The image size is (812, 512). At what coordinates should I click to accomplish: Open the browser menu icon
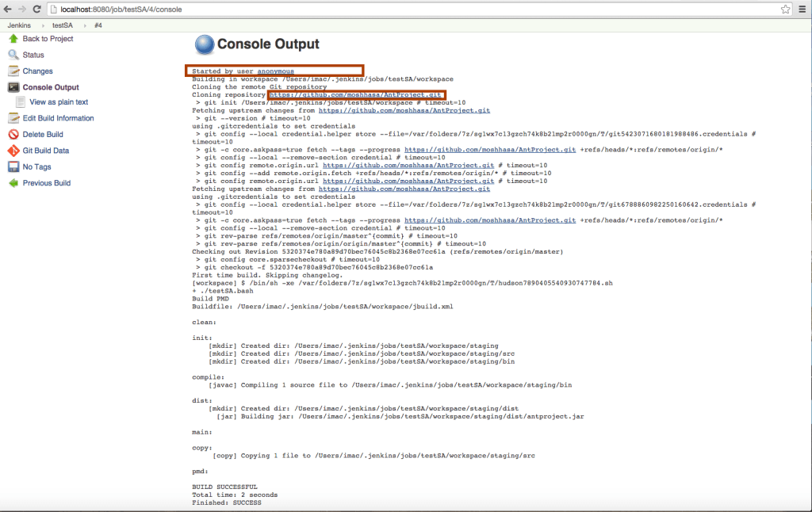[802, 9]
